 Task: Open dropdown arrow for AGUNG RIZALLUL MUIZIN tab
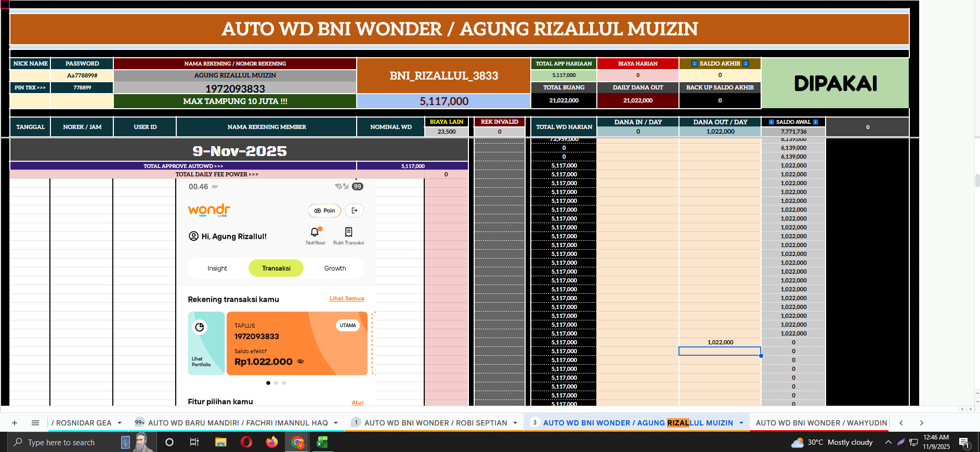click(x=741, y=423)
